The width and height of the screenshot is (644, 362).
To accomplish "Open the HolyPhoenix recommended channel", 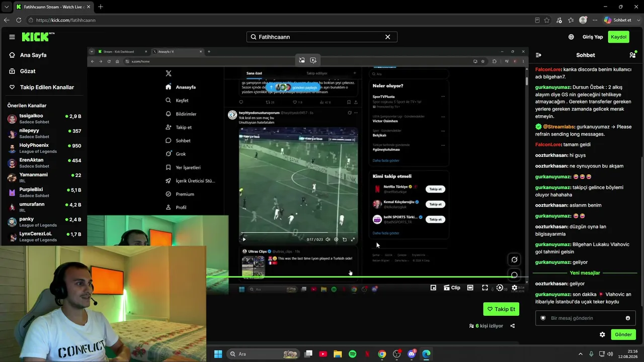I will [x=44, y=148].
